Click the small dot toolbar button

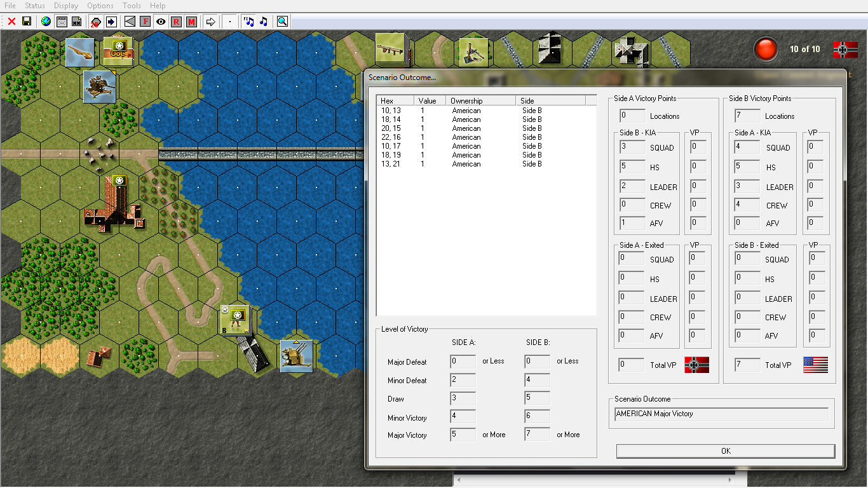pos(230,22)
